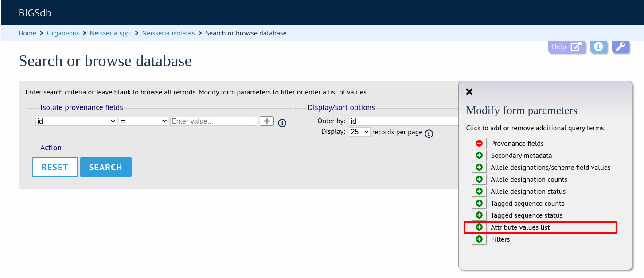Click the 'Modify form parameters' heading
644x278 pixels.
point(522,110)
